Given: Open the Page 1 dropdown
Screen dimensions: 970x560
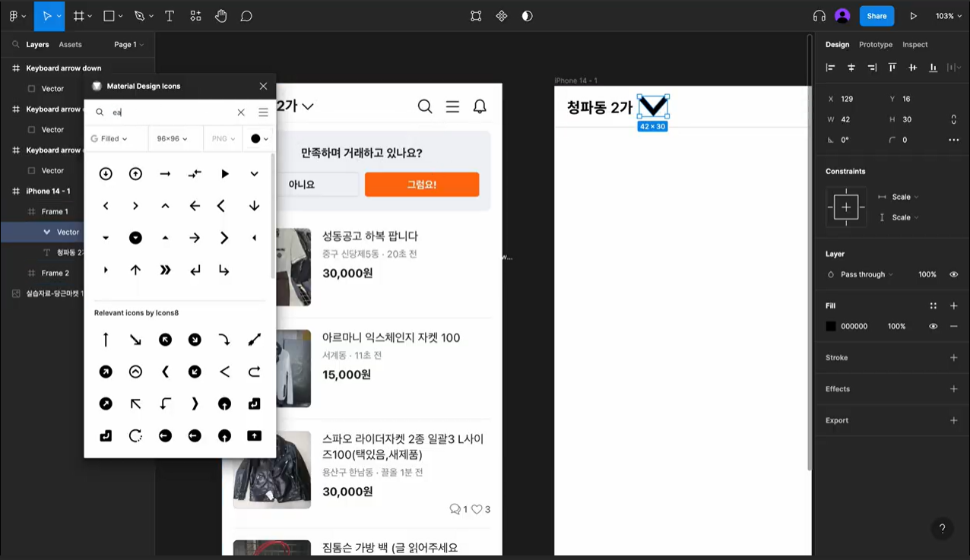Looking at the screenshot, I should pos(128,45).
